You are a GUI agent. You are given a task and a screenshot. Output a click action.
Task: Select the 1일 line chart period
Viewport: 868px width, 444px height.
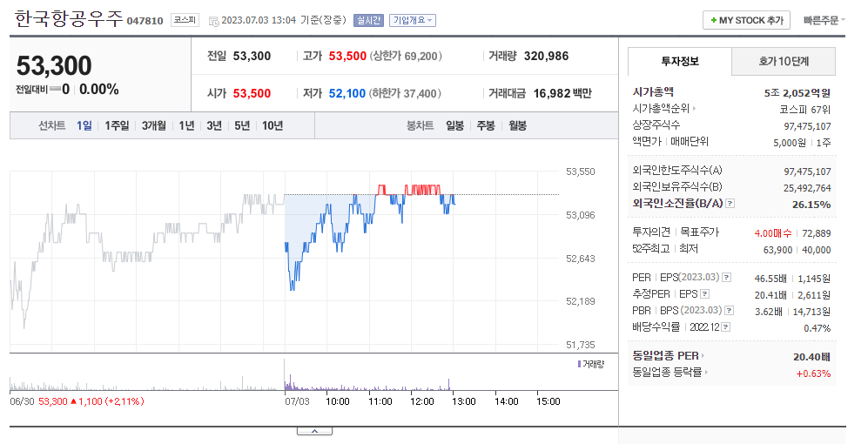(84, 125)
